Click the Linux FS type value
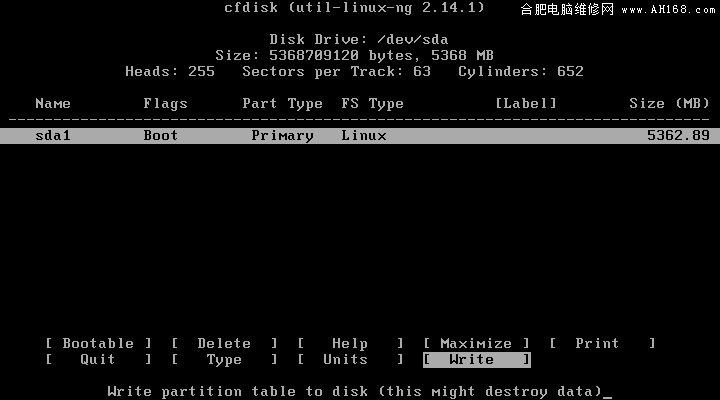 [x=364, y=135]
